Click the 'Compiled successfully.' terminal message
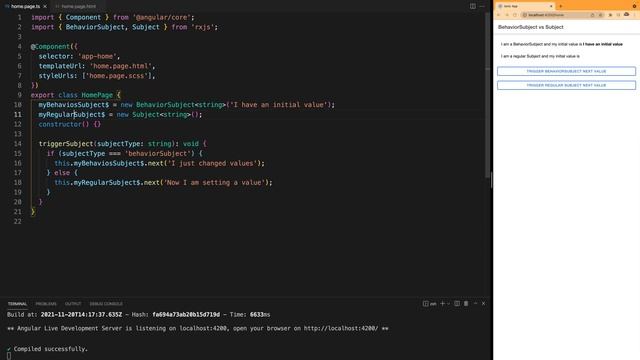The width and height of the screenshot is (640, 360). (x=51, y=349)
